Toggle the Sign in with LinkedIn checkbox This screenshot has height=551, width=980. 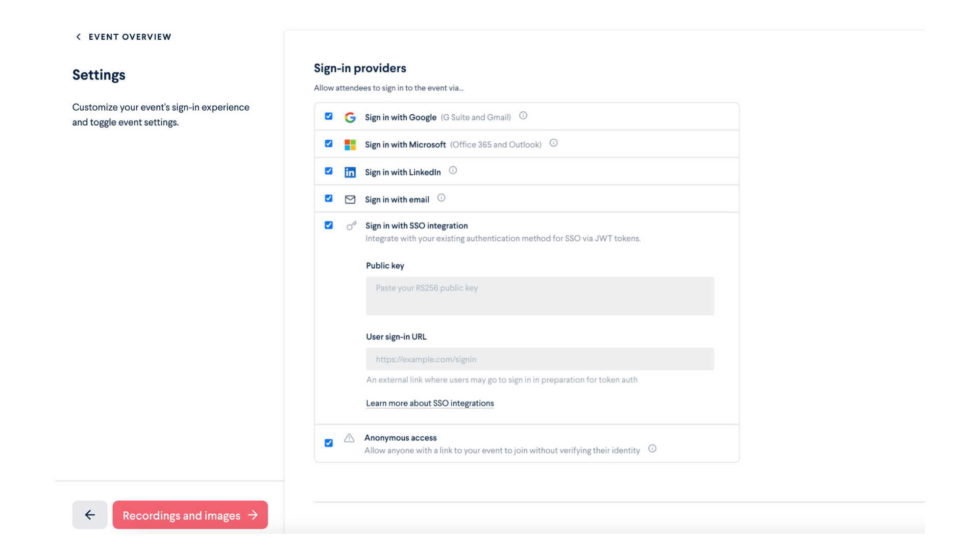tap(329, 171)
